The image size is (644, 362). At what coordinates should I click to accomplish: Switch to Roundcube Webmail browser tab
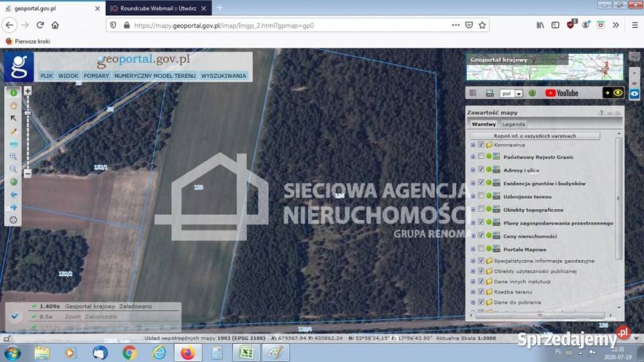(x=158, y=8)
